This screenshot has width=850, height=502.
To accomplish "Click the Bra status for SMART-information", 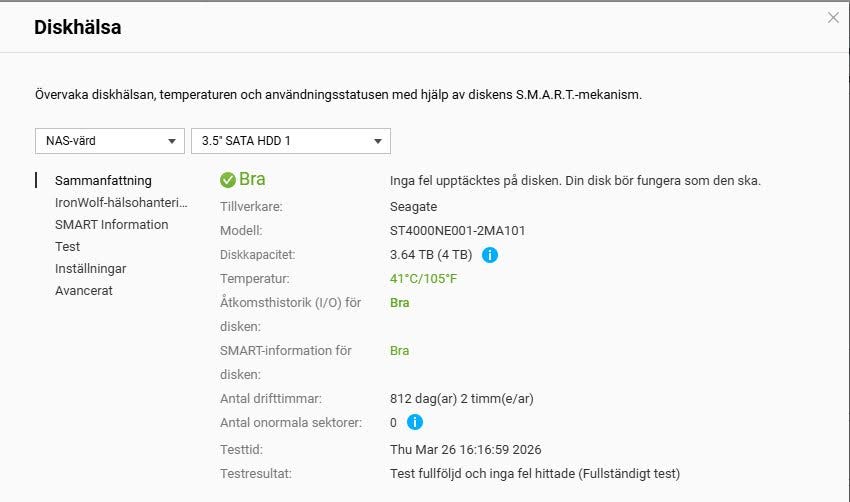I will pyautogui.click(x=399, y=351).
